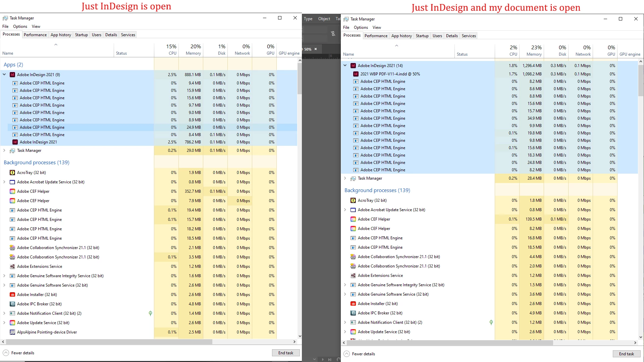The width and height of the screenshot is (644, 362).
Task: Expand Task Manager process in right window
Action: [x=345, y=178]
